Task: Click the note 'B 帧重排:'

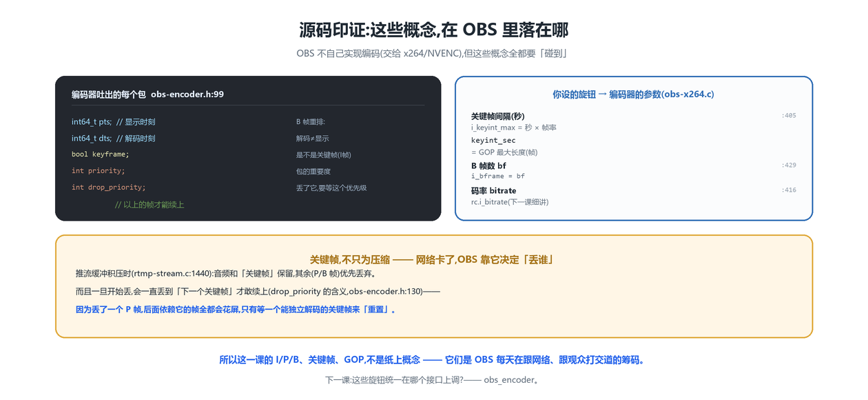Action: coord(311,122)
